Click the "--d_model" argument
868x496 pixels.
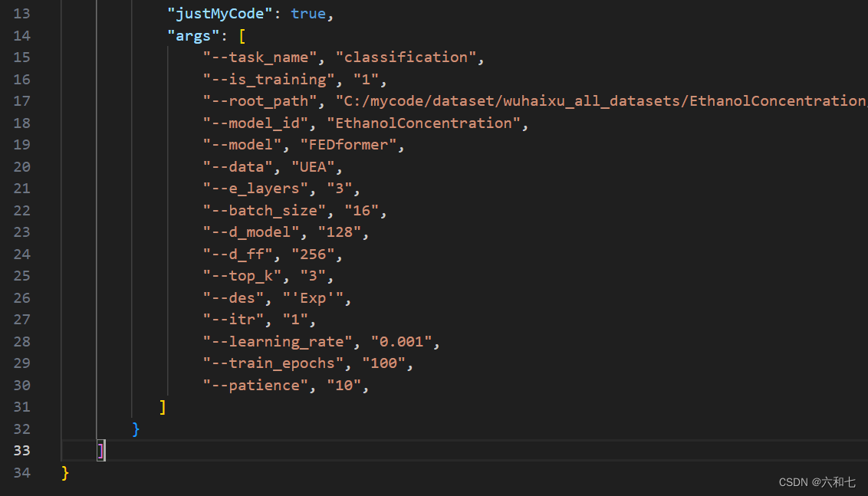[251, 232]
